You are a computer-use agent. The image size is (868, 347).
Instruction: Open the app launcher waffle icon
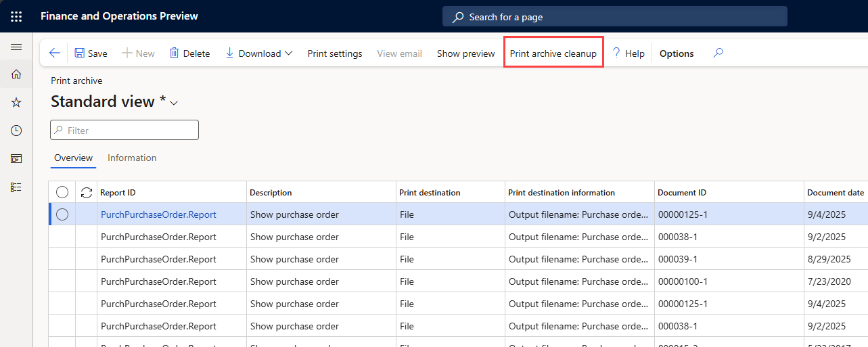pos(16,16)
